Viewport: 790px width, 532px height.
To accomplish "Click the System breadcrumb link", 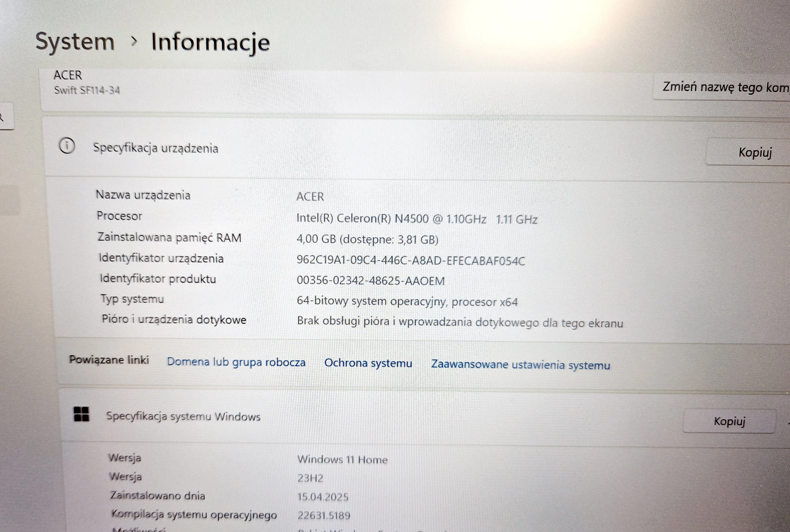I will click(75, 42).
